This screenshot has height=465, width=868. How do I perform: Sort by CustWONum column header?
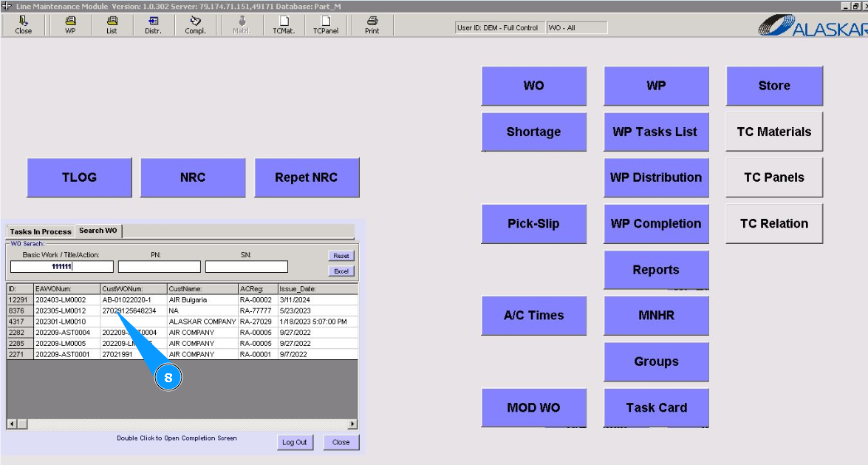point(134,289)
